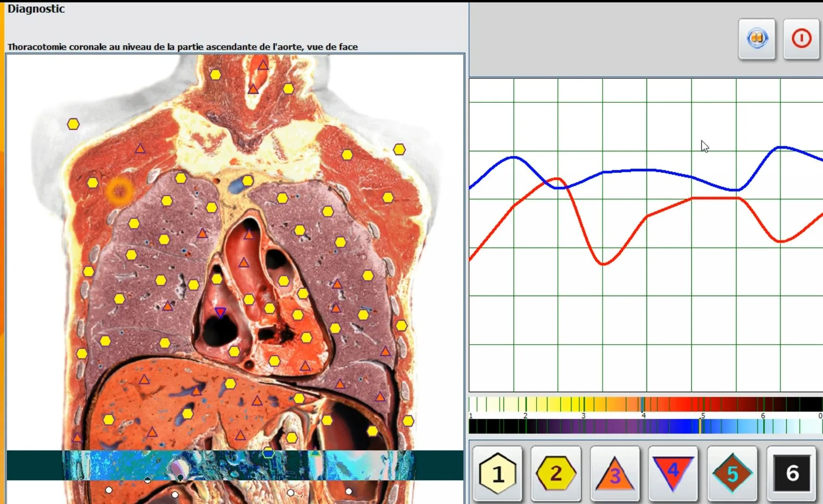Select the pale hexagon level 1 button
The width and height of the screenshot is (823, 504).
pos(497,473)
